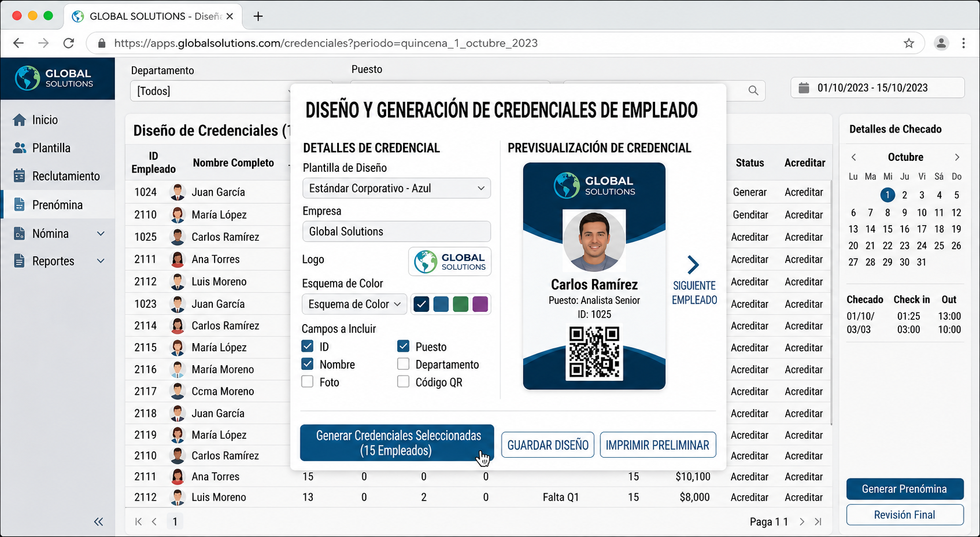Uncheck the ID field checkbox
Image resolution: width=980 pixels, height=537 pixels.
pyautogui.click(x=308, y=347)
